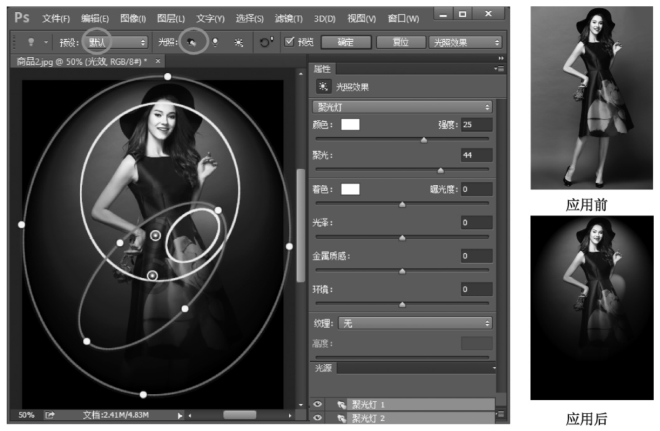
Task: Hide the 聚光灯 1 light with its eye icon
Action: [319, 403]
